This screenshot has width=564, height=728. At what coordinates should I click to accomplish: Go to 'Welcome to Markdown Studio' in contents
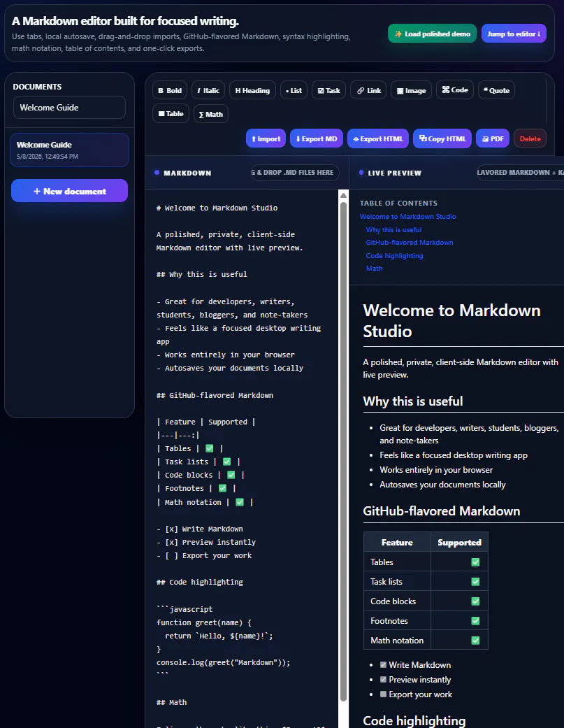pyautogui.click(x=407, y=216)
